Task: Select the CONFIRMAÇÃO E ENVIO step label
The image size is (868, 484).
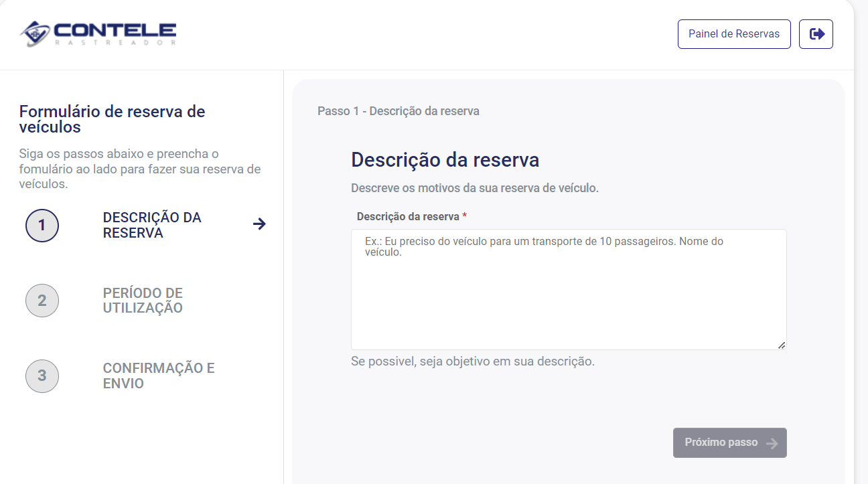Action: click(158, 376)
